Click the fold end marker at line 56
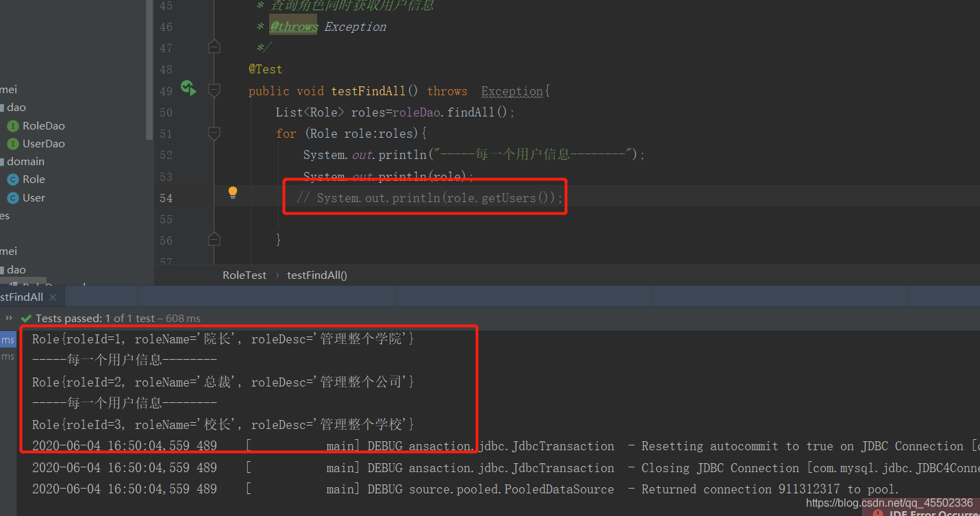Screen dimensions: 980x516 tap(214, 239)
